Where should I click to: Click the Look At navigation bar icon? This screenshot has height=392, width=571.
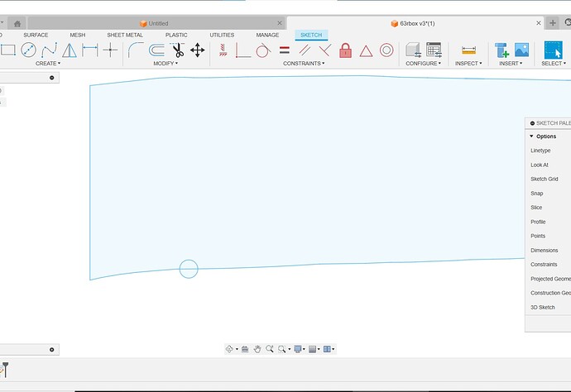[x=245, y=349]
